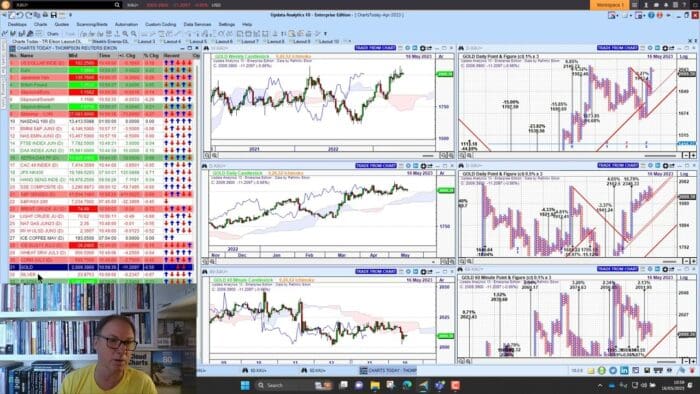This screenshot has width=700, height=394.
Task: Click Trade From Chart on middle point & figure chart
Action: (x=618, y=166)
